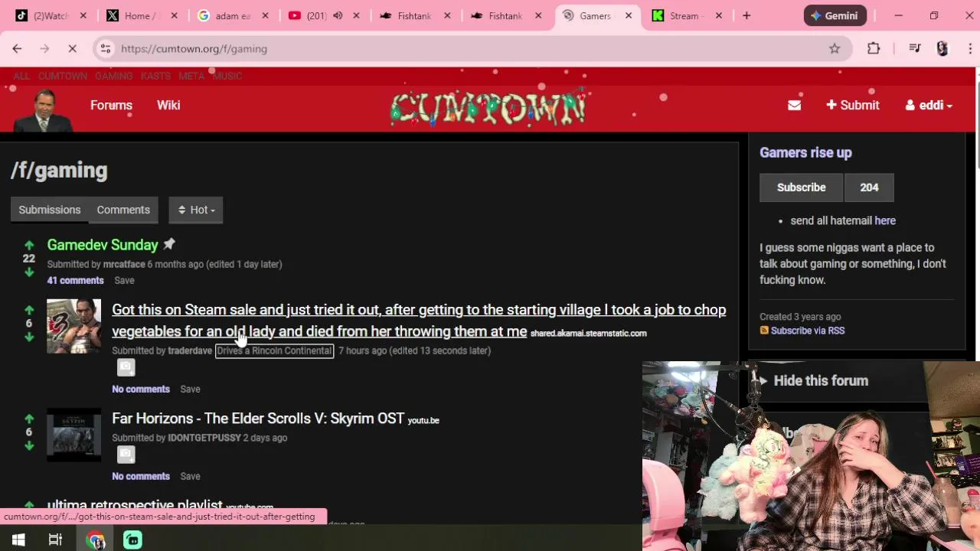Downvote the Gamedev Sunday post
The height and width of the screenshot is (551, 980).
pyautogui.click(x=29, y=272)
